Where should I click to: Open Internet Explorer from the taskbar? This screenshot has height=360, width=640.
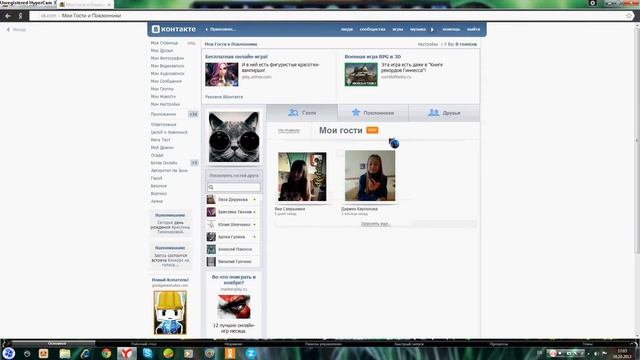click(85, 353)
